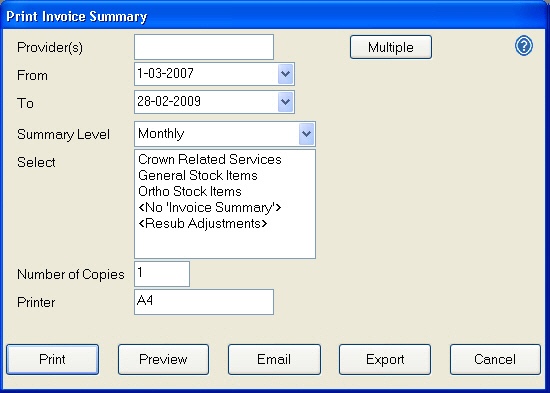Click the Export button

click(x=385, y=359)
